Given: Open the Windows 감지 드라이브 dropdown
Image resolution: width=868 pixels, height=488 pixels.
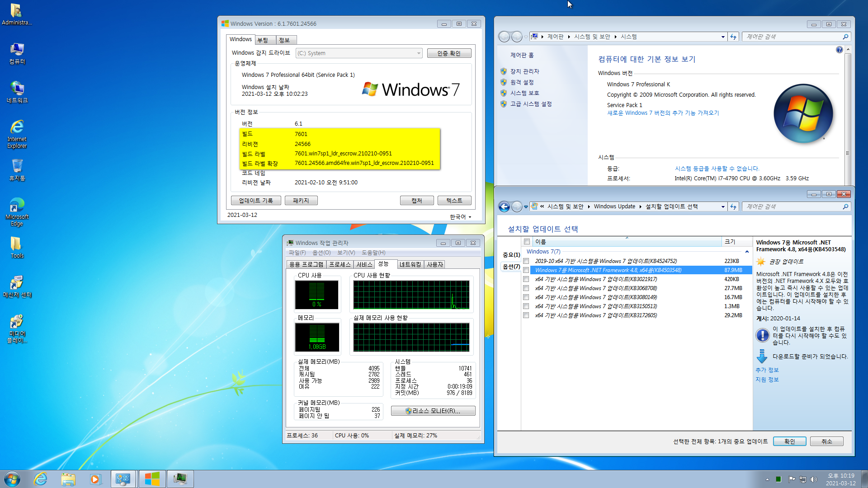Looking at the screenshot, I should pyautogui.click(x=359, y=53).
